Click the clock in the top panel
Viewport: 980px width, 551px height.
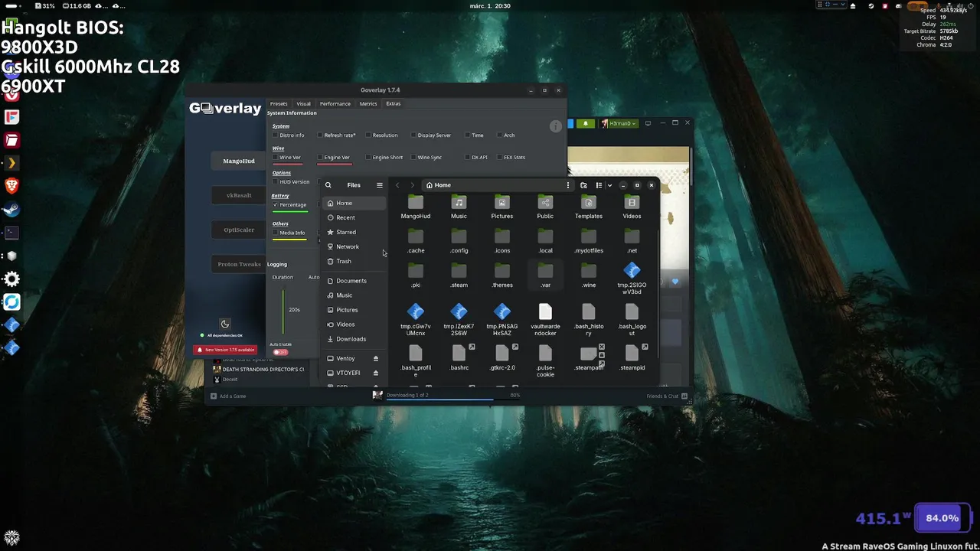pyautogui.click(x=491, y=6)
